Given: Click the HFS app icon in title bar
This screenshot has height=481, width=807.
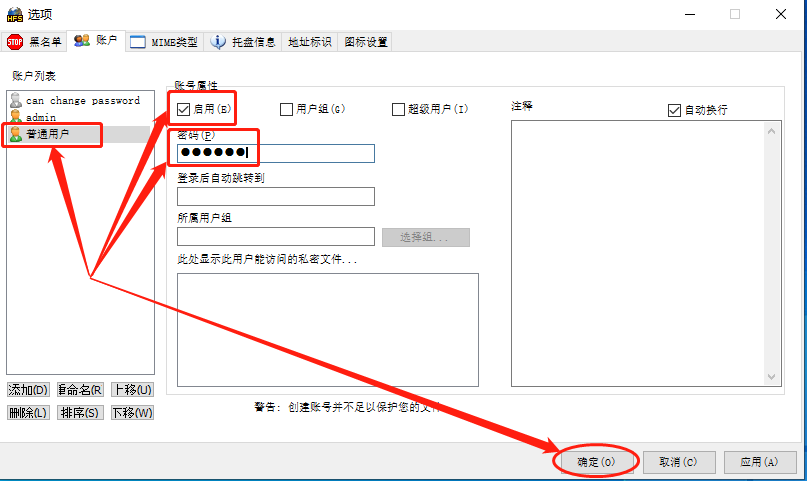Looking at the screenshot, I should (14, 14).
